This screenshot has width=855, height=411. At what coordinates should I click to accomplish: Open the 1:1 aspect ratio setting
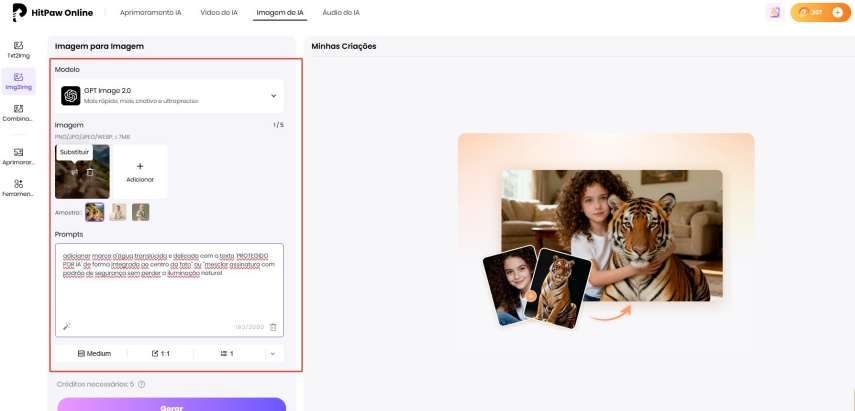[161, 353]
